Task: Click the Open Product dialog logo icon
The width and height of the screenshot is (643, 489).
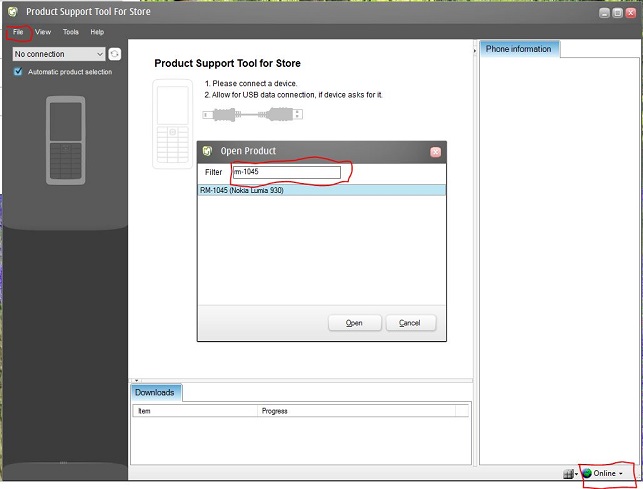Action: point(207,151)
